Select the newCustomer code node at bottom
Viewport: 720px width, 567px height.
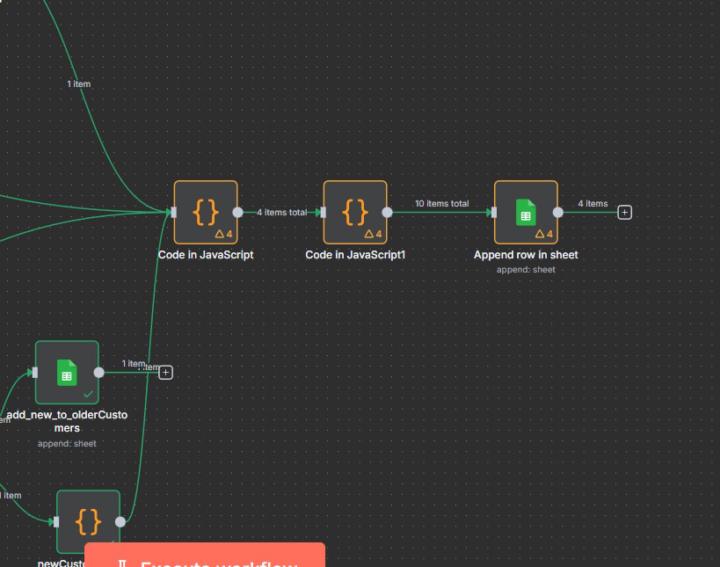[x=88, y=521]
